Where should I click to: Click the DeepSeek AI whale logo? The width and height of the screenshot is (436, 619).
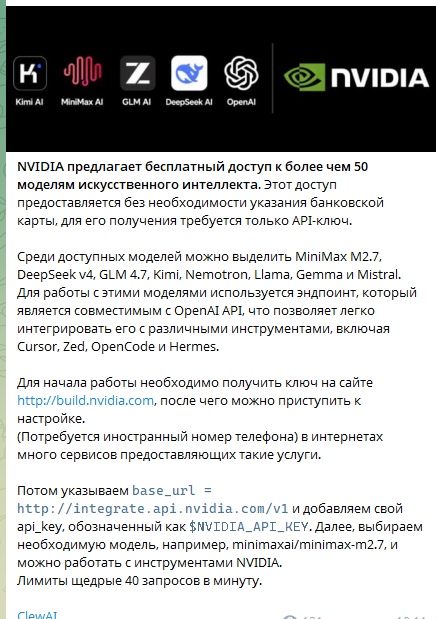[189, 73]
